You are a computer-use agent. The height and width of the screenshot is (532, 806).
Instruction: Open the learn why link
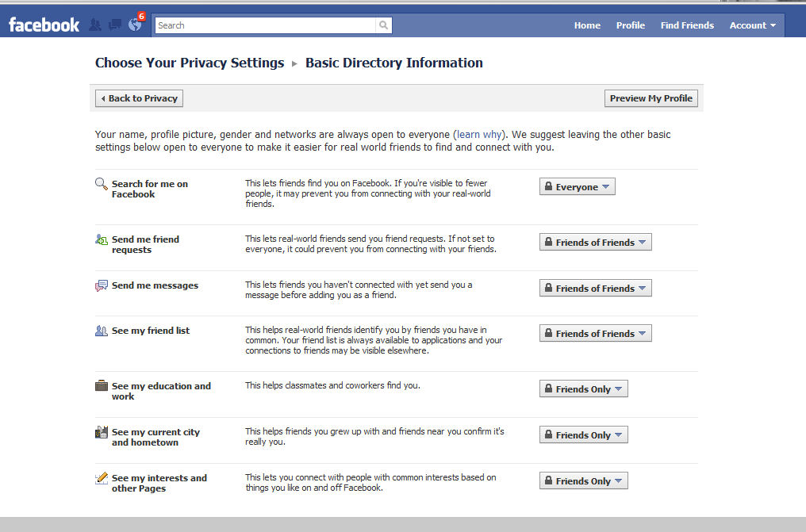(479, 135)
